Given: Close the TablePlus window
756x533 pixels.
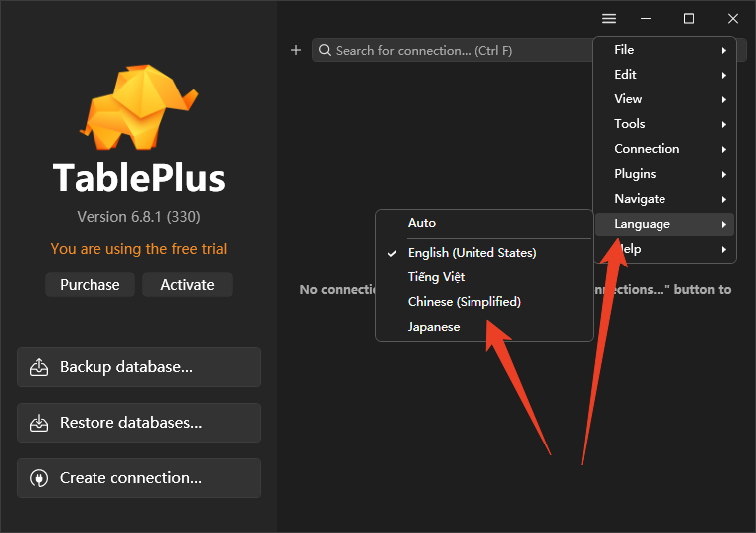Looking at the screenshot, I should pos(733,18).
